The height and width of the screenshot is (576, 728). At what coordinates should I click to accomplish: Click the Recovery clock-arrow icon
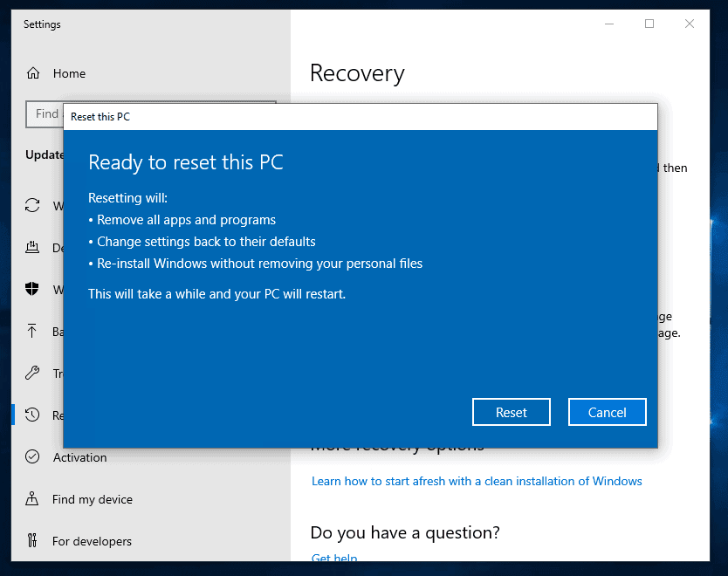pyautogui.click(x=32, y=415)
